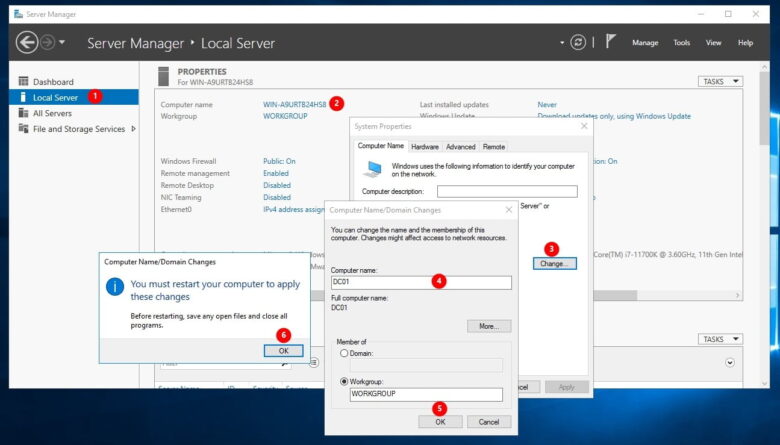Switch to Computer Name tab
This screenshot has height=445, width=780.
pos(381,146)
